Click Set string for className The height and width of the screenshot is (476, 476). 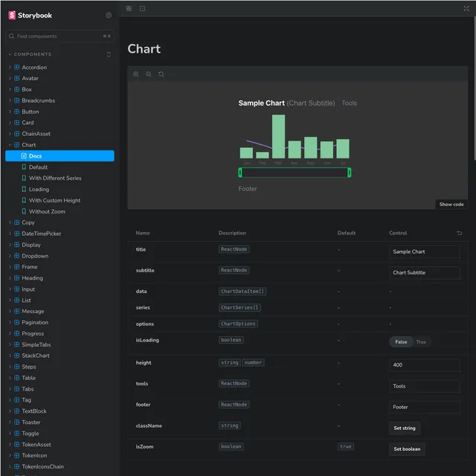405,428
